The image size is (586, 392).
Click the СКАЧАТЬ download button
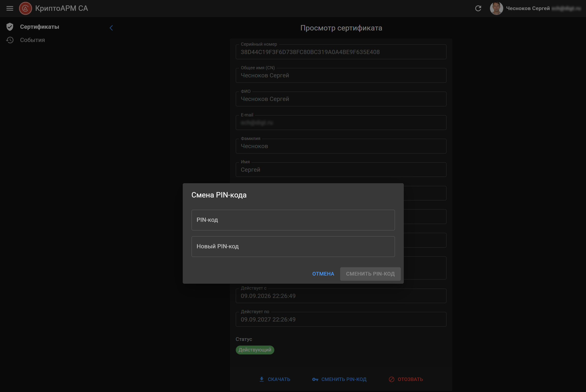click(275, 379)
